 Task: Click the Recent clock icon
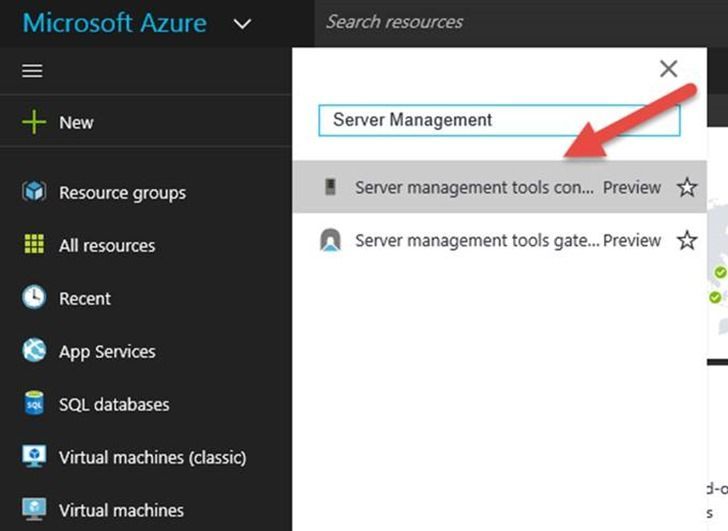34,298
